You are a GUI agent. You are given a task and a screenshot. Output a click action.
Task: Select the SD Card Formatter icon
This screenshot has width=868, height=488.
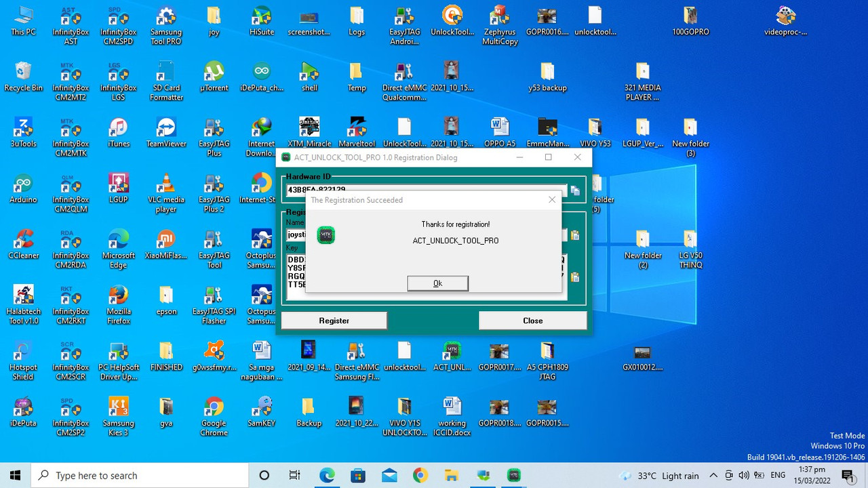click(x=166, y=81)
